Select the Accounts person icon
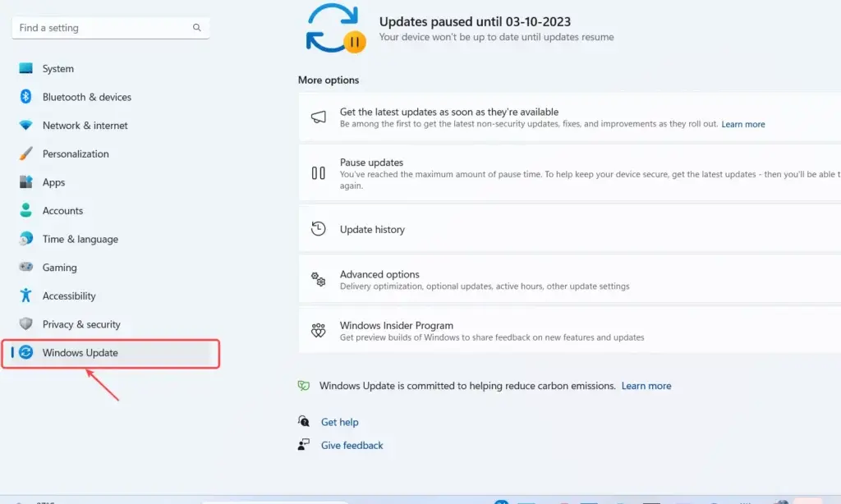This screenshot has width=841, height=504. 25,210
